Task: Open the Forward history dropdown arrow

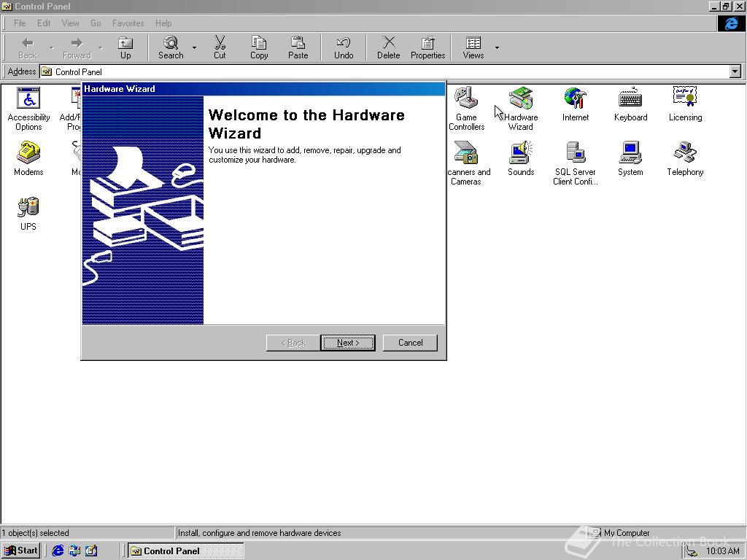Action: [101, 47]
